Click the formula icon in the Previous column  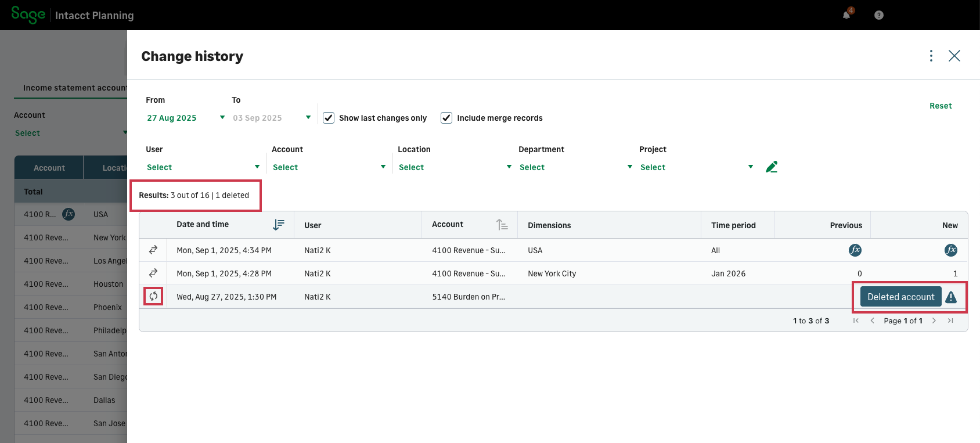click(x=855, y=250)
